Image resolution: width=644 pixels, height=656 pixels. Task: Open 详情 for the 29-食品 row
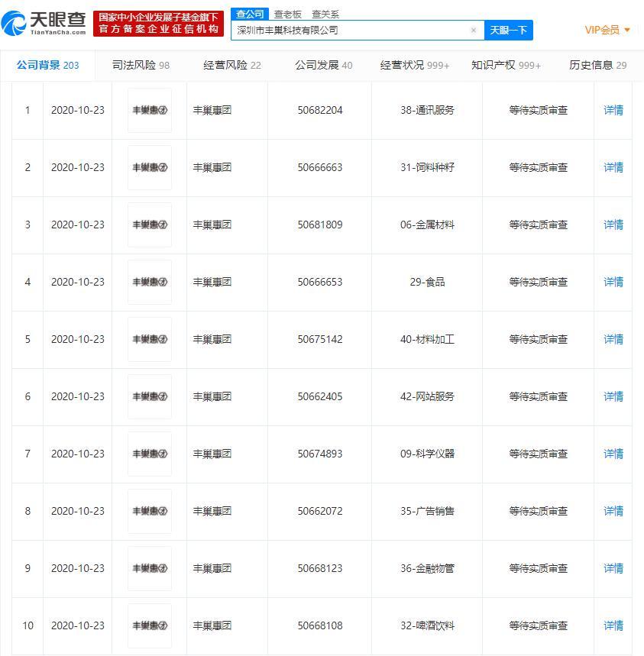(x=613, y=282)
